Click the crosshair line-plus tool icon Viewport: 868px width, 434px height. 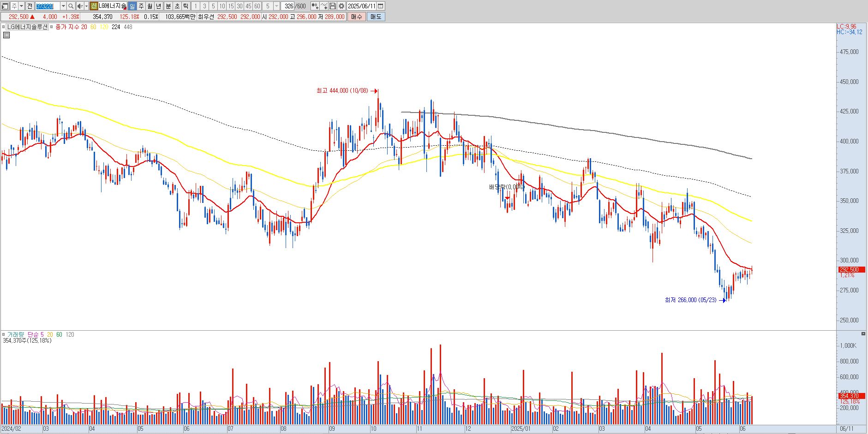[x=323, y=6]
